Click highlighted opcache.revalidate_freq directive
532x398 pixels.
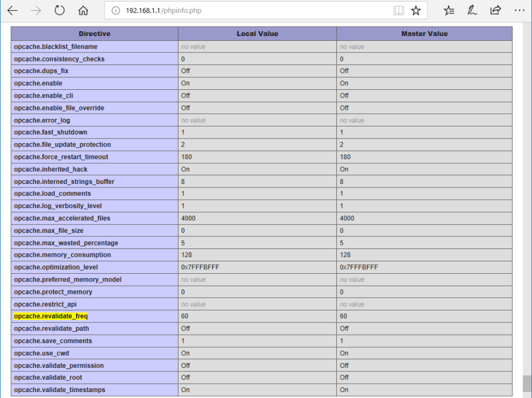click(x=51, y=316)
